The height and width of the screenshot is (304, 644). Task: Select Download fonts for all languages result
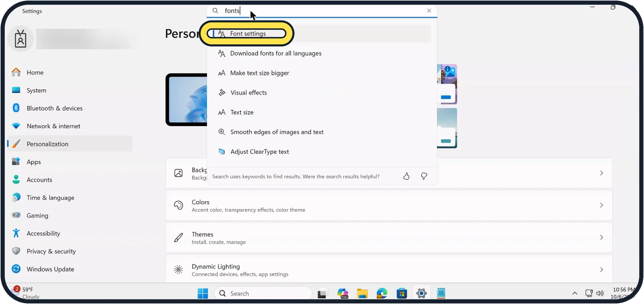point(322,53)
